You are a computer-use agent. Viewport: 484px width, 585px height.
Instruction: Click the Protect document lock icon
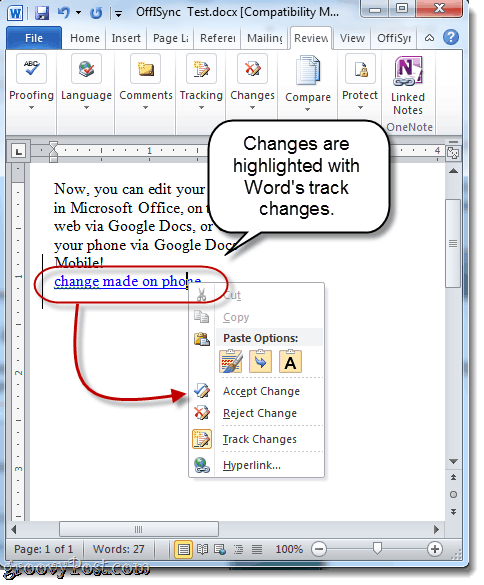coord(360,68)
